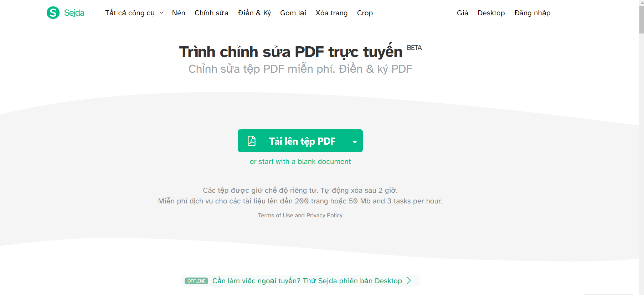Viewport: 644px width, 295px height.
Task: Click the chevron arrow after Sejda Desktop banner
Action: 409,281
